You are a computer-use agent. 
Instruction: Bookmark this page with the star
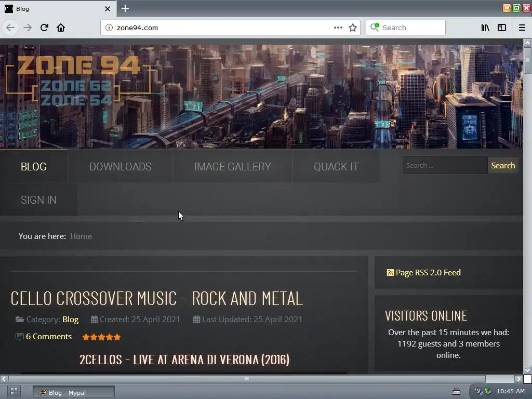353,28
